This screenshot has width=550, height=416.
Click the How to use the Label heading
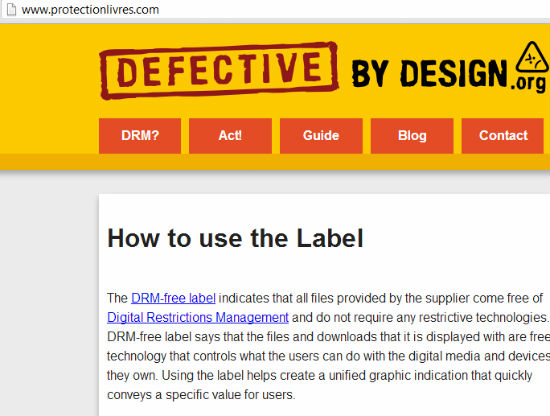[x=235, y=238]
